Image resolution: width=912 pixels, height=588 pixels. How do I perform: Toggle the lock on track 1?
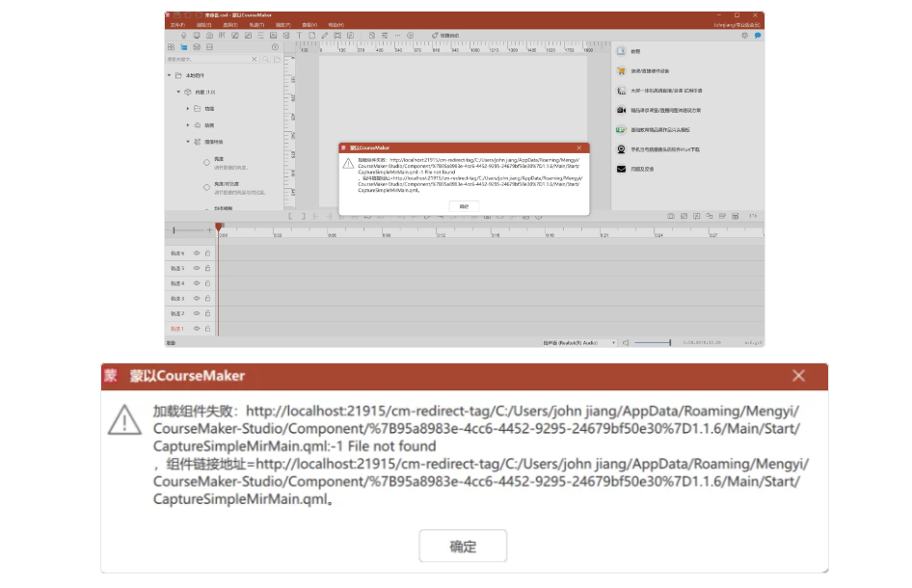[207, 329]
